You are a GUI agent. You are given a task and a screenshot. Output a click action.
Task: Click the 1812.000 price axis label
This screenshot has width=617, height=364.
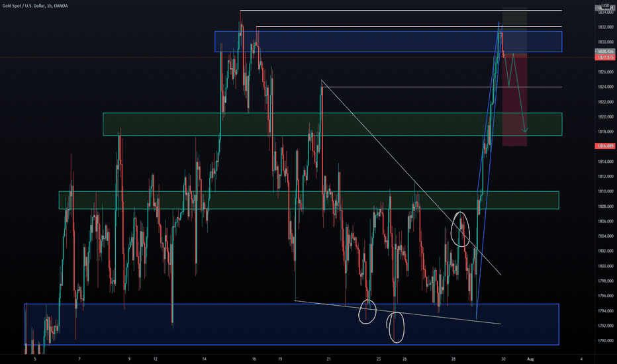point(606,177)
